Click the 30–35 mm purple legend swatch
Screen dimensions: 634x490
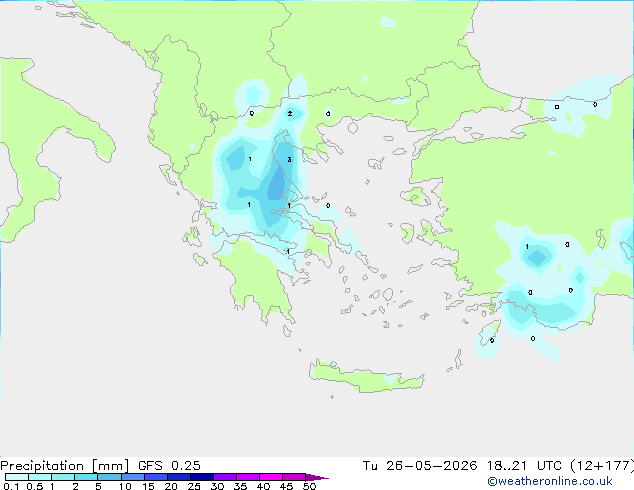coord(224,477)
